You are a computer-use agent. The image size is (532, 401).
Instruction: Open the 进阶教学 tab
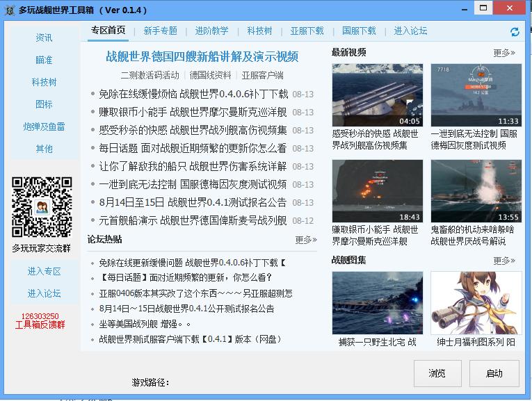(211, 31)
